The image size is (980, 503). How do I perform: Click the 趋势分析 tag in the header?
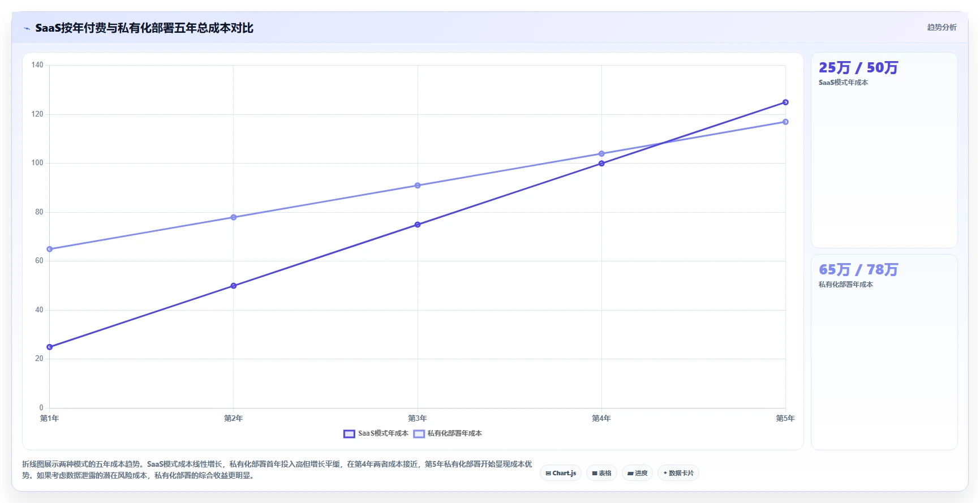tap(942, 27)
